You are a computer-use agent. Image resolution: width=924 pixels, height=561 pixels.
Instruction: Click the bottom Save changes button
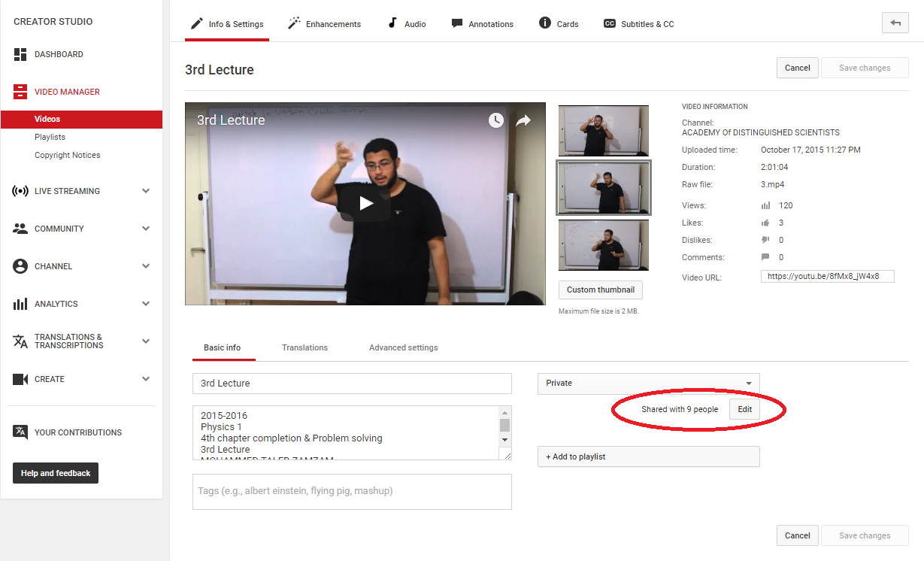[x=865, y=535]
